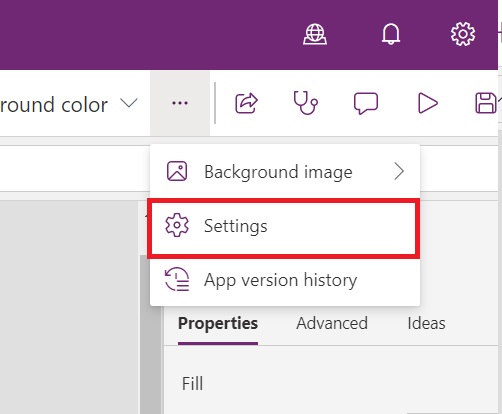Image resolution: width=502 pixels, height=414 pixels.
Task: Expand the Background image submenu arrow
Action: 399,171
